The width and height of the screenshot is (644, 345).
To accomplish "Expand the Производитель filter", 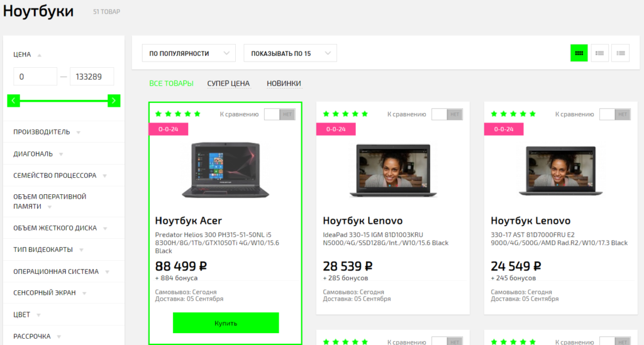I will (x=47, y=133).
